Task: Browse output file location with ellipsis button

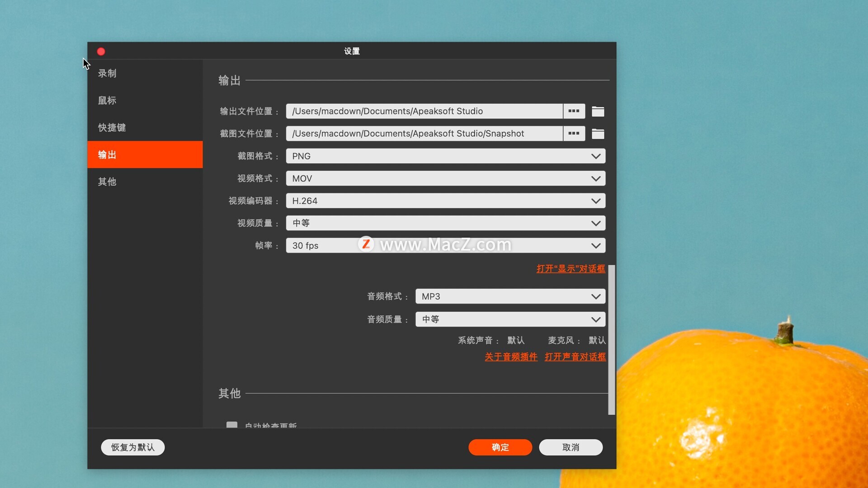Action: tap(574, 111)
